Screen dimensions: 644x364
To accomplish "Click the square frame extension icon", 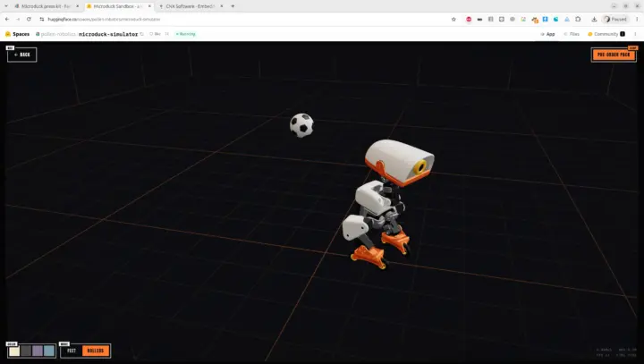I will tap(502, 20).
